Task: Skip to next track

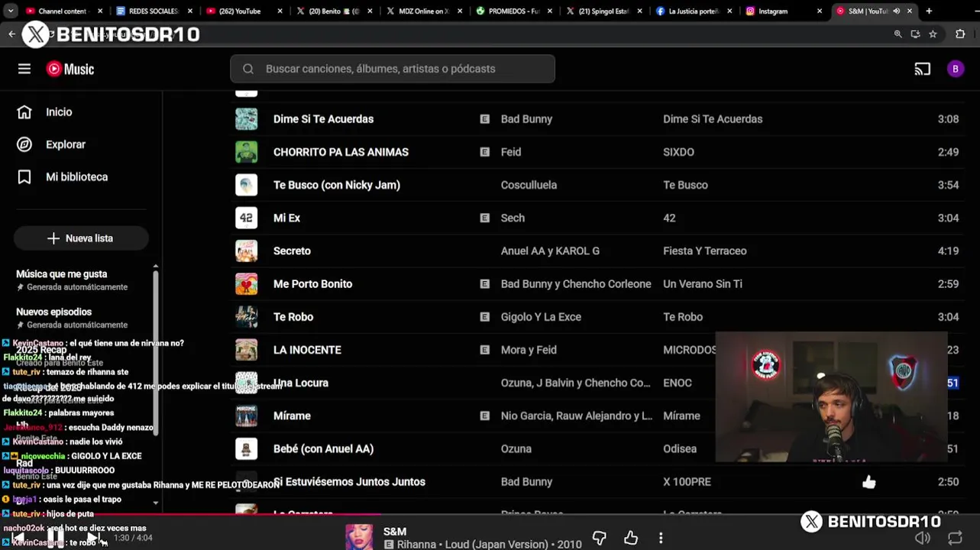Action: pos(92,539)
